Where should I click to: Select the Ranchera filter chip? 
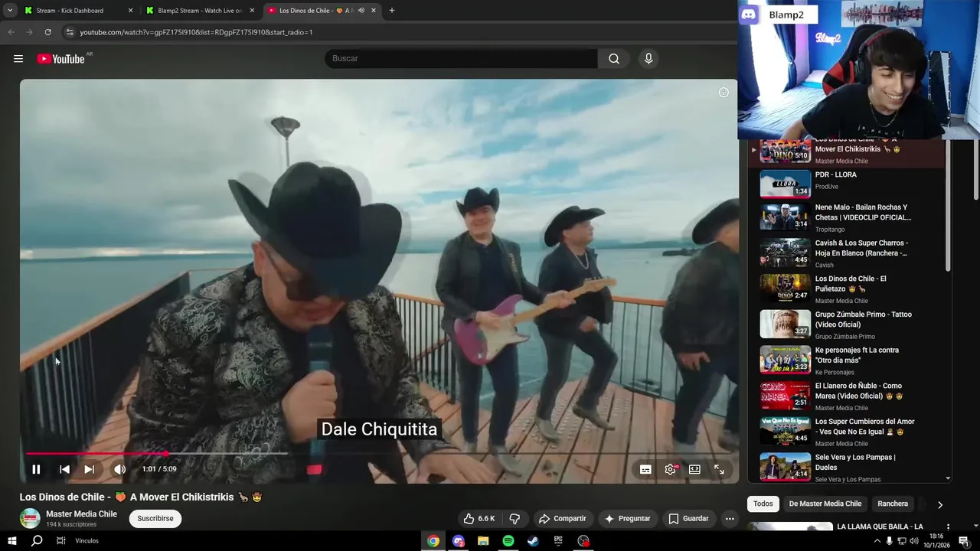[893, 504]
